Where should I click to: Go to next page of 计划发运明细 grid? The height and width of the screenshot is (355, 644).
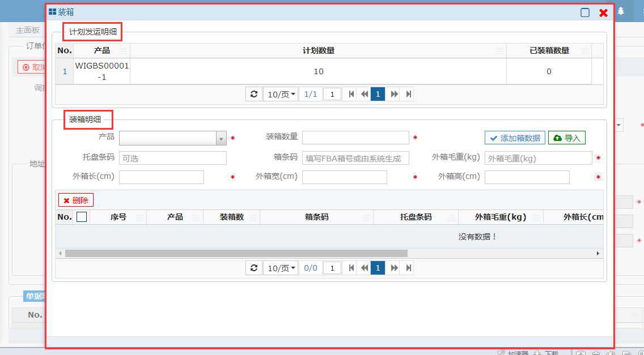point(395,95)
